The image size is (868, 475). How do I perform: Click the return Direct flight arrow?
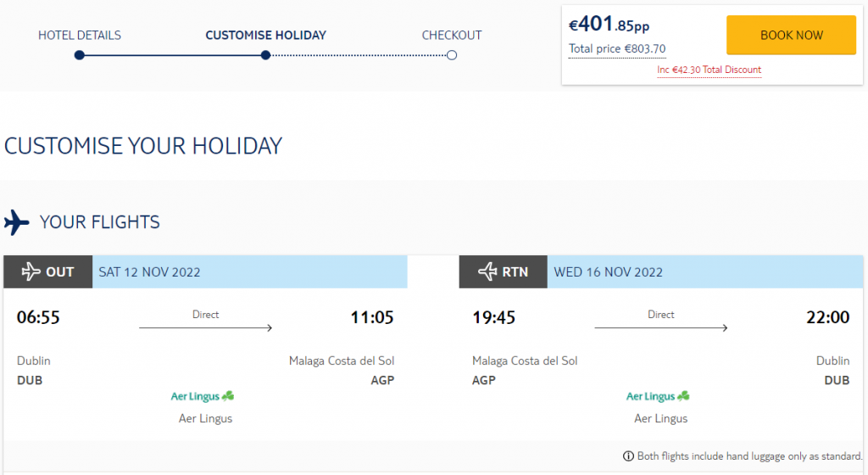tap(661, 327)
